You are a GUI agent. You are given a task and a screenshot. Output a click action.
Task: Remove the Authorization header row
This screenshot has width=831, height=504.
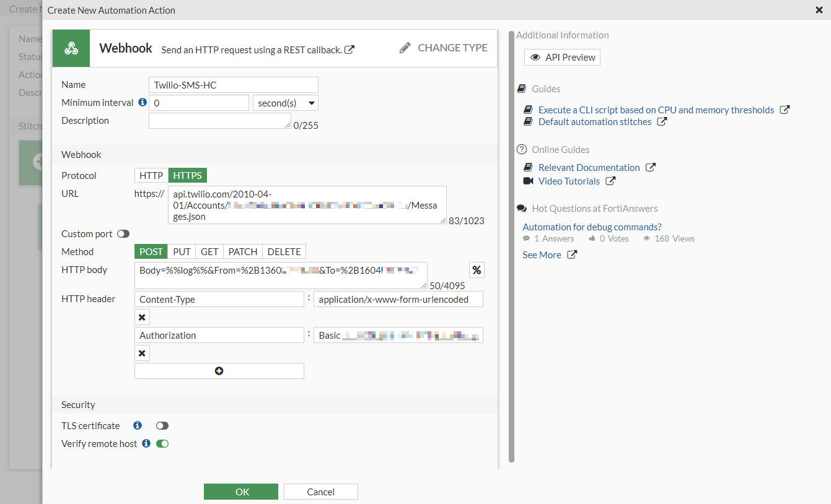142,353
